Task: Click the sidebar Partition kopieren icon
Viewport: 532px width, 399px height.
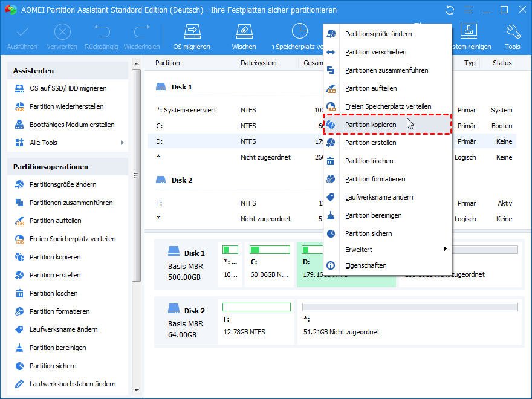Action: 19,257
